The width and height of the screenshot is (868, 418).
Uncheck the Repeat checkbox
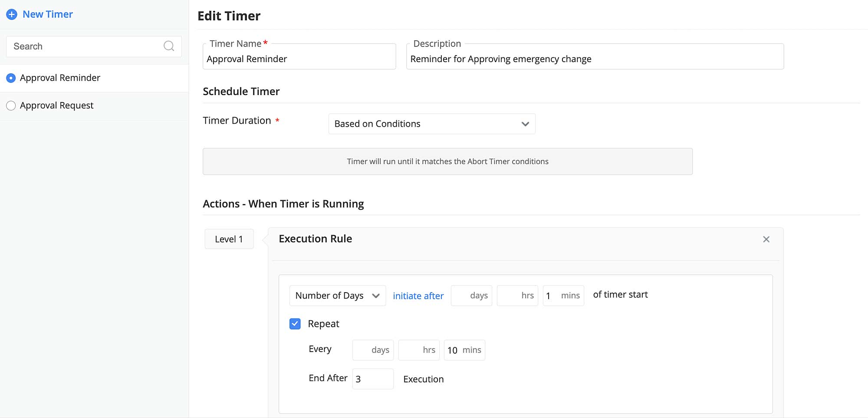[x=295, y=324]
